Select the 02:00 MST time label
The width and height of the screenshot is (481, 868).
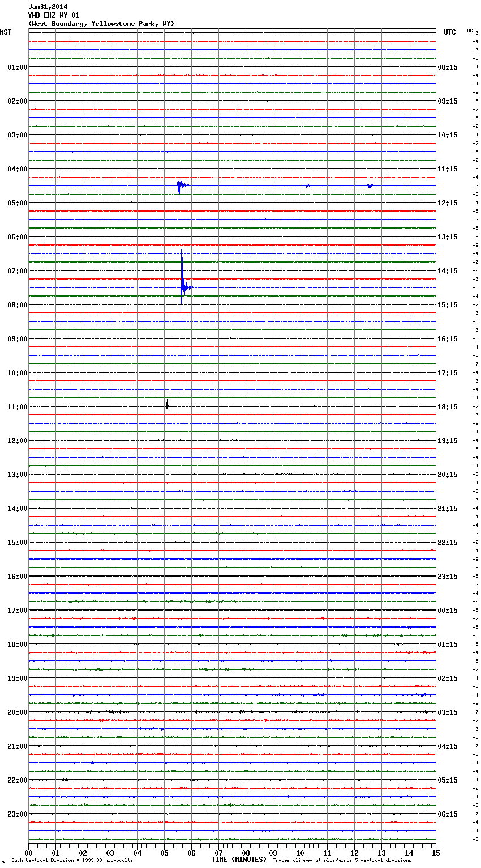pos(17,101)
